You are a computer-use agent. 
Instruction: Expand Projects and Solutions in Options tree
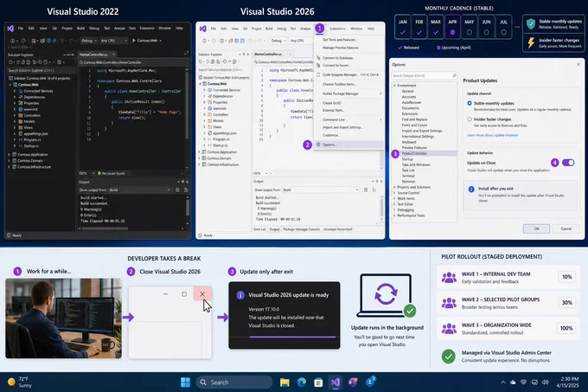tap(394, 187)
